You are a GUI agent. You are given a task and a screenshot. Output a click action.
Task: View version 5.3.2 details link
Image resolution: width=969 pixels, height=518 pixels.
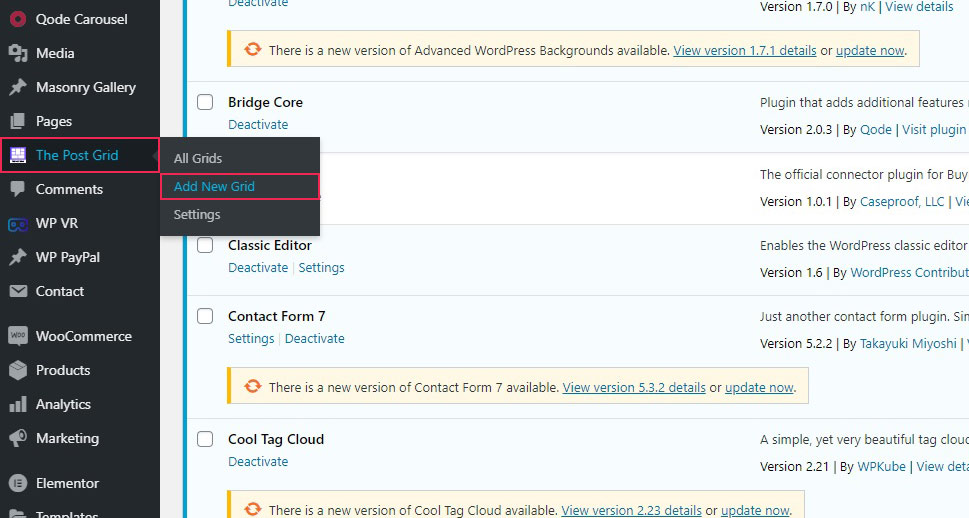coord(634,388)
